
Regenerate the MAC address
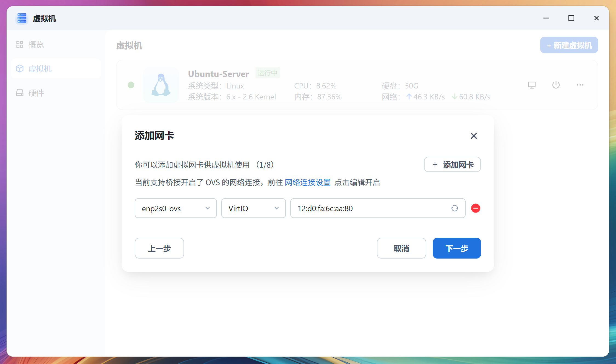click(x=455, y=208)
